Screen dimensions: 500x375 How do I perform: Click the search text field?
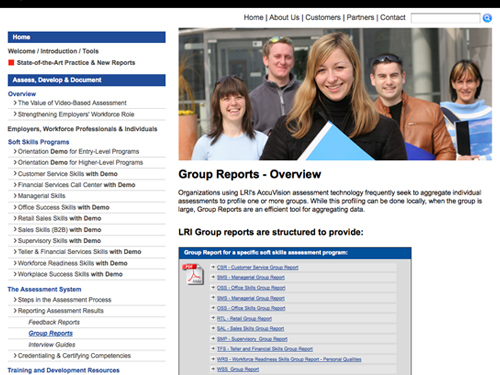pyautogui.click(x=445, y=18)
